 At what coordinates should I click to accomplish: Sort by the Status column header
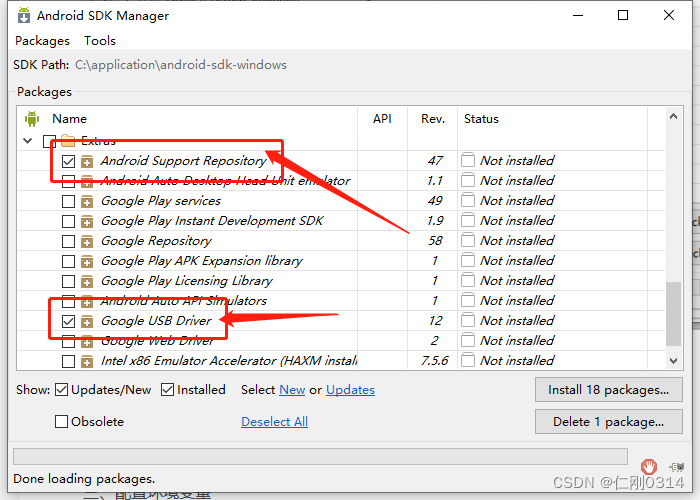(x=481, y=119)
